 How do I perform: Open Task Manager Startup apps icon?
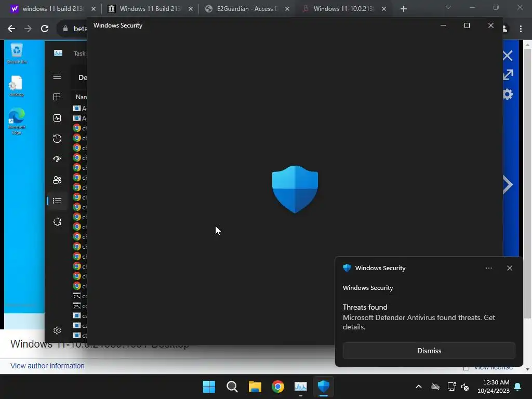[57, 159]
